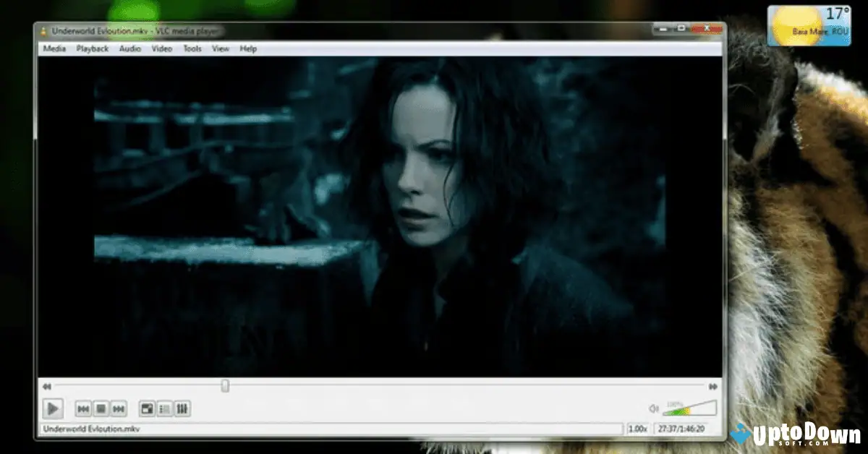
Task: Select the Previous media icon
Action: [83, 409]
